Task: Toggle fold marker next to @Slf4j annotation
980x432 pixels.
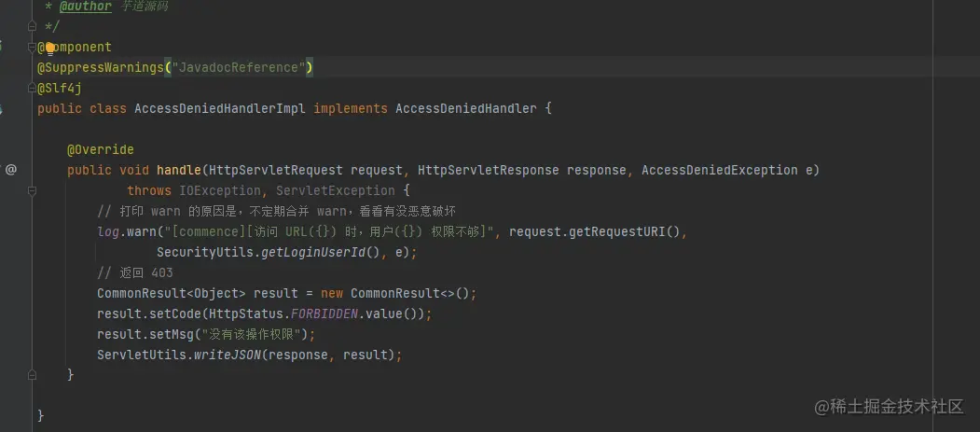Action: (32, 88)
